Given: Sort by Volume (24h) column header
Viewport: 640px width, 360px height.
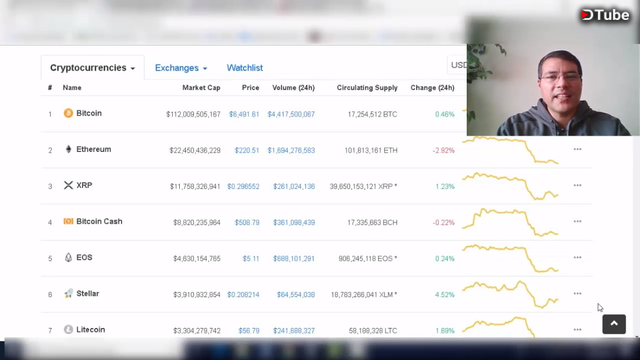Looking at the screenshot, I should (293, 88).
